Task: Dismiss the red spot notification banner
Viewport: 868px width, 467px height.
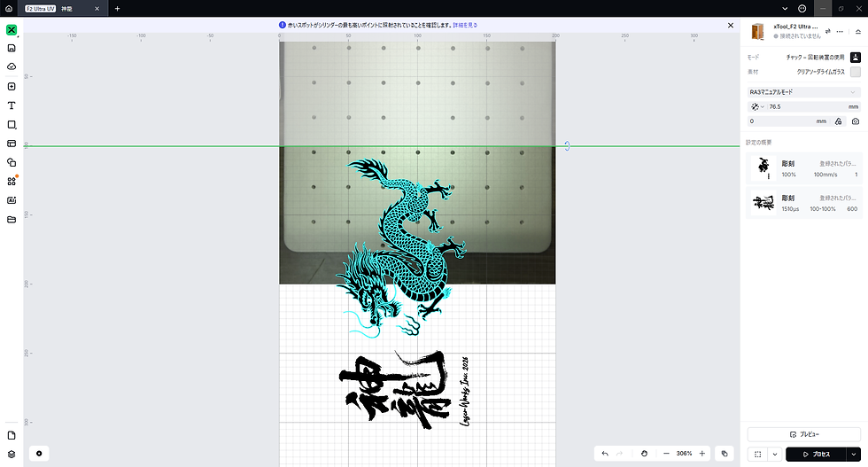Action: click(x=730, y=25)
